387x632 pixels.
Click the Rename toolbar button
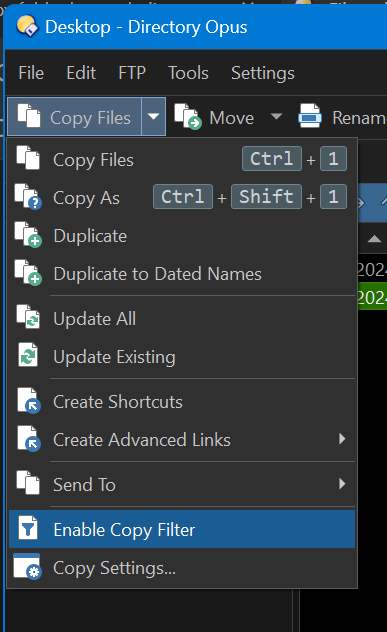pos(343,118)
